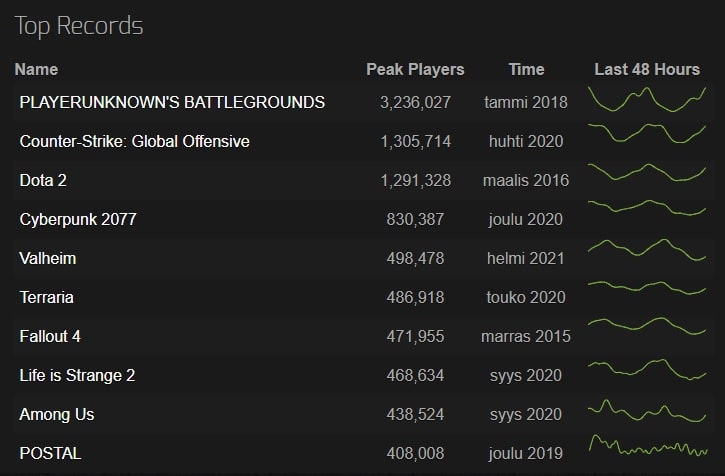Click the Valheim 48-hour sparkline
The height and width of the screenshot is (476, 725).
pos(647,250)
